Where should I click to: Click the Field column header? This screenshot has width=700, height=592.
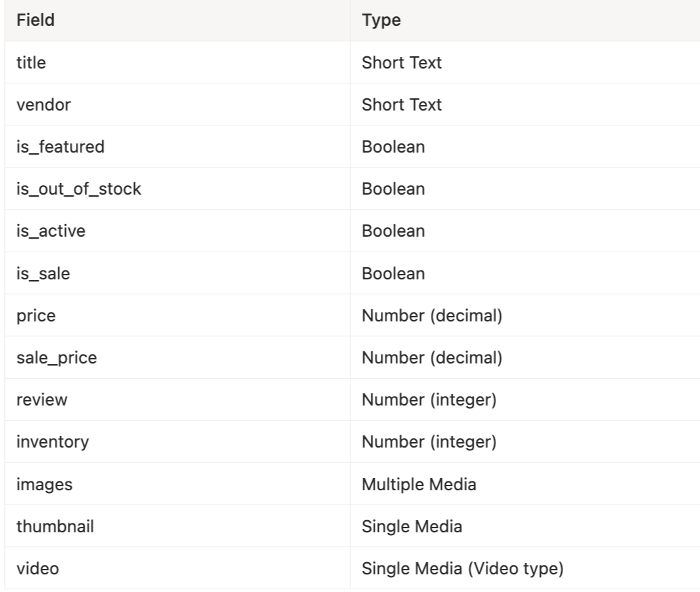coord(36,20)
